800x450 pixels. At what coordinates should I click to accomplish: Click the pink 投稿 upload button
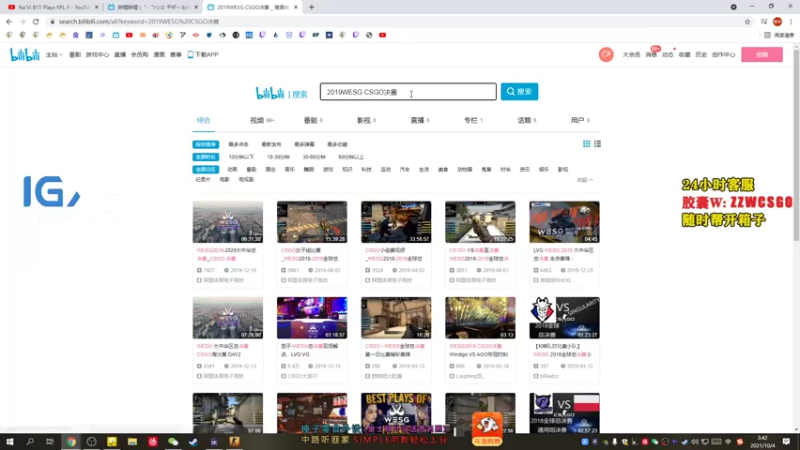(762, 55)
